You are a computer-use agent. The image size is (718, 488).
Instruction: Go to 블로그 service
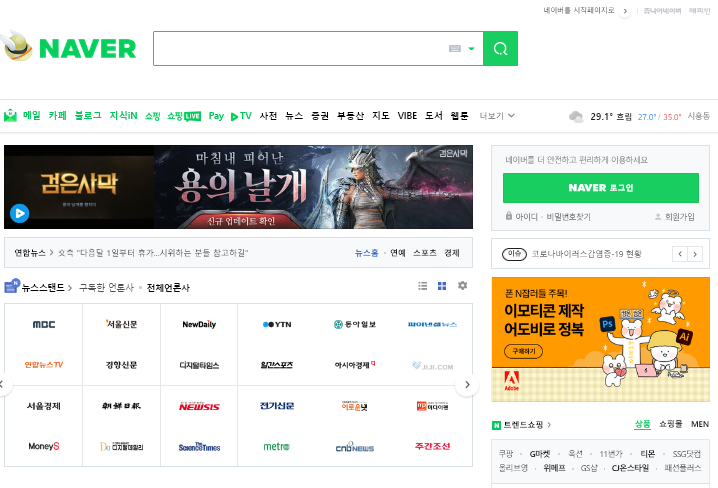click(x=88, y=115)
